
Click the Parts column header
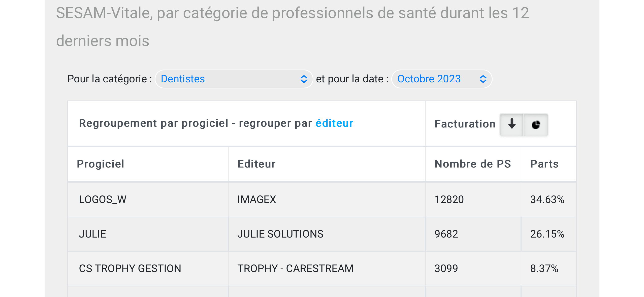(x=544, y=164)
